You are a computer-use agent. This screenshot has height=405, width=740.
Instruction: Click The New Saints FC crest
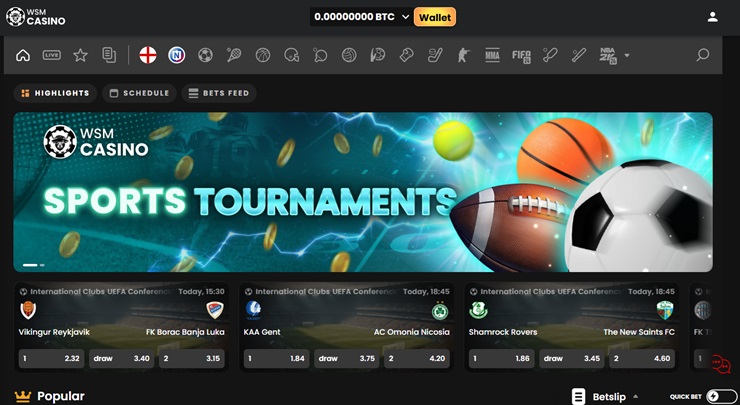[x=665, y=310]
